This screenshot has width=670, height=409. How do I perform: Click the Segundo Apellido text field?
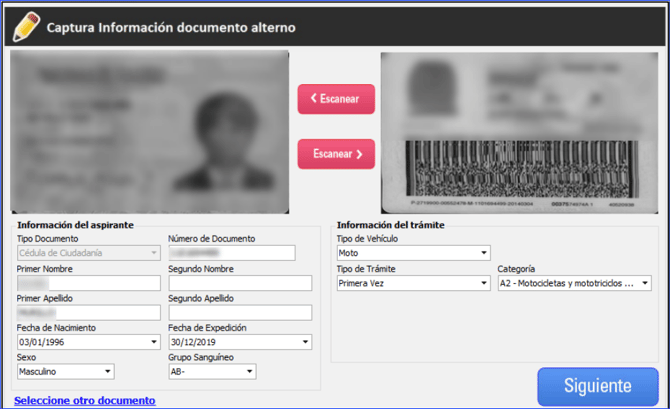click(240, 313)
